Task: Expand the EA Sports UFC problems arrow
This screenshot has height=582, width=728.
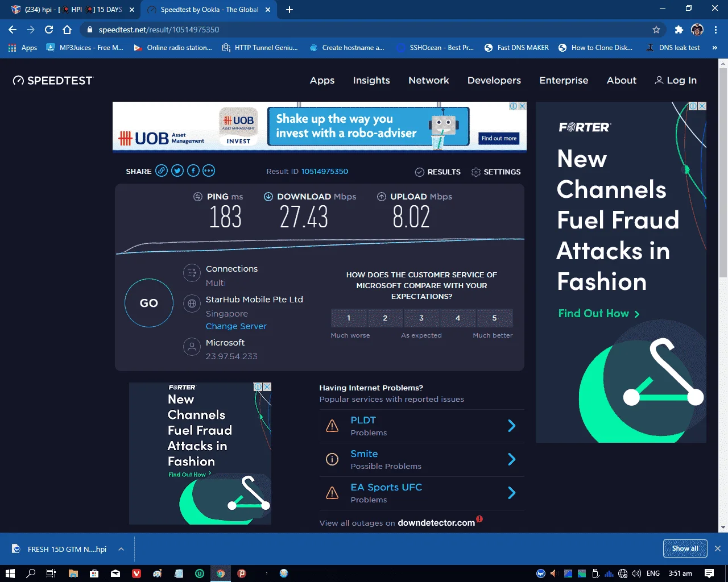Action: [x=511, y=493]
